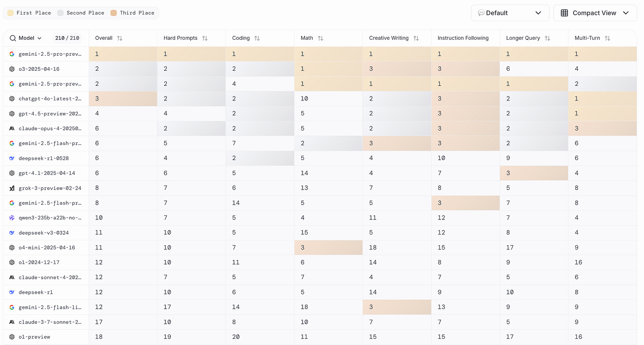Viewport: 644px width, 345px height.
Task: Click the Anthropic logo beside claude-sonnet-4
Action: (12, 277)
